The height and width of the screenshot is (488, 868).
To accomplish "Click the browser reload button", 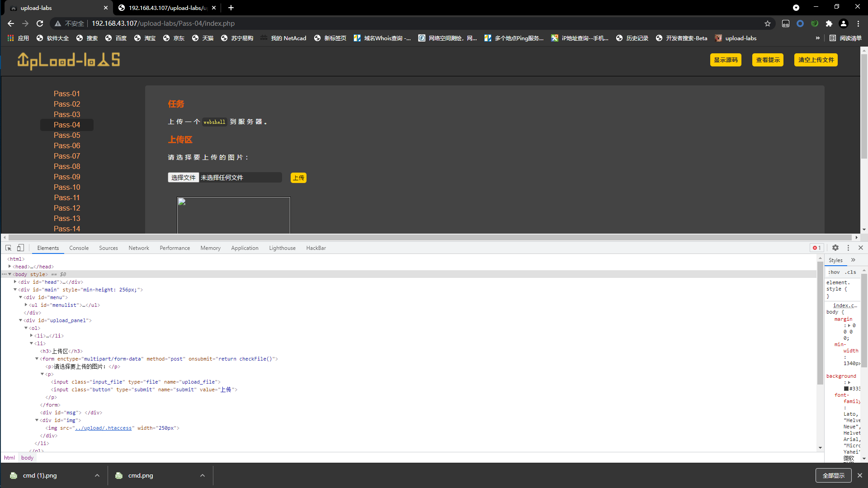I will click(40, 23).
